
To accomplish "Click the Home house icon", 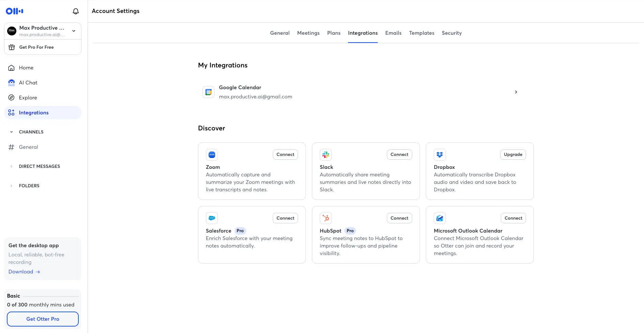I will tap(11, 68).
